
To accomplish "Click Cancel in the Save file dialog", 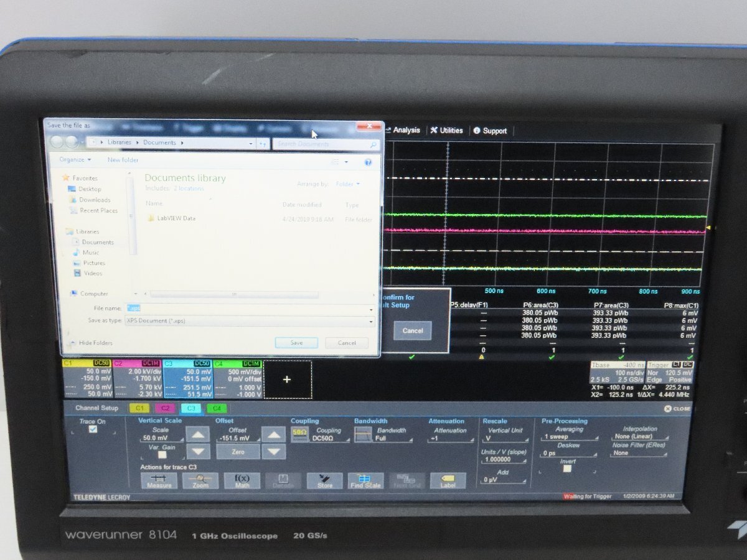I will pos(347,343).
